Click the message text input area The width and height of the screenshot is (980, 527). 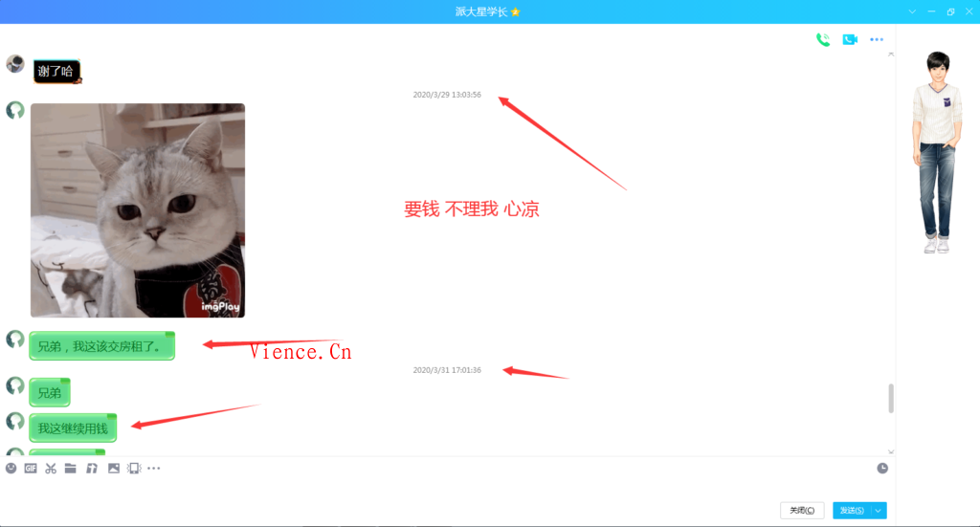tap(440, 490)
